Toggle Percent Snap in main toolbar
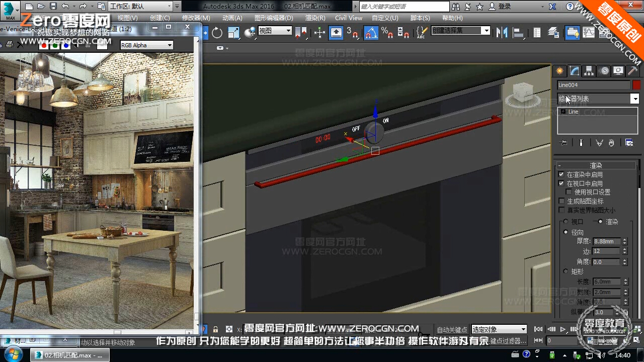644x362 pixels. coord(387,33)
